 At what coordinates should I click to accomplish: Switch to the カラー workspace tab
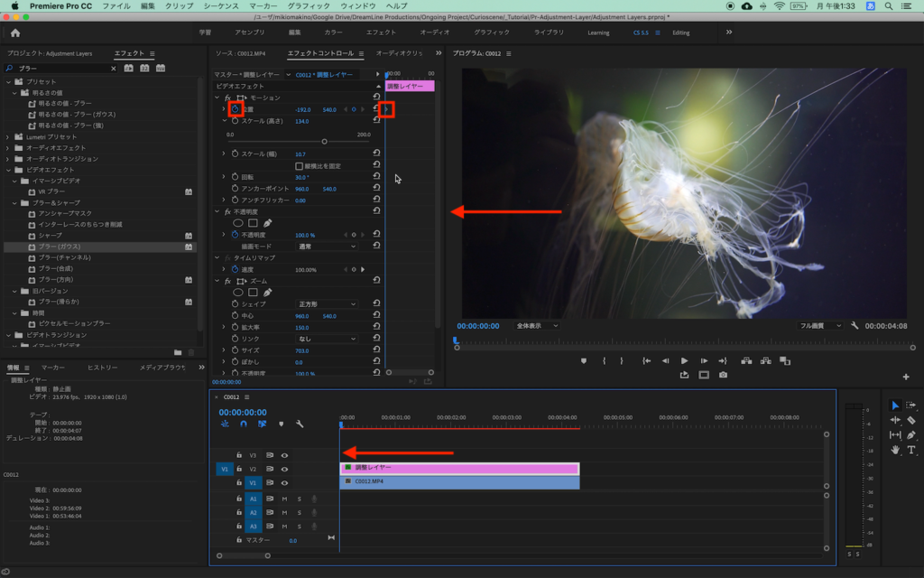tap(333, 33)
